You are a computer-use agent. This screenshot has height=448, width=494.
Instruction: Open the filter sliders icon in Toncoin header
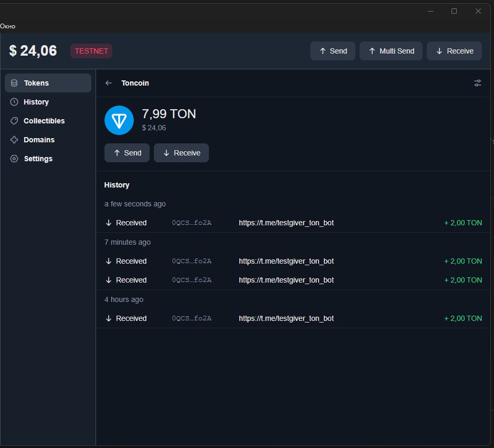[x=478, y=83]
